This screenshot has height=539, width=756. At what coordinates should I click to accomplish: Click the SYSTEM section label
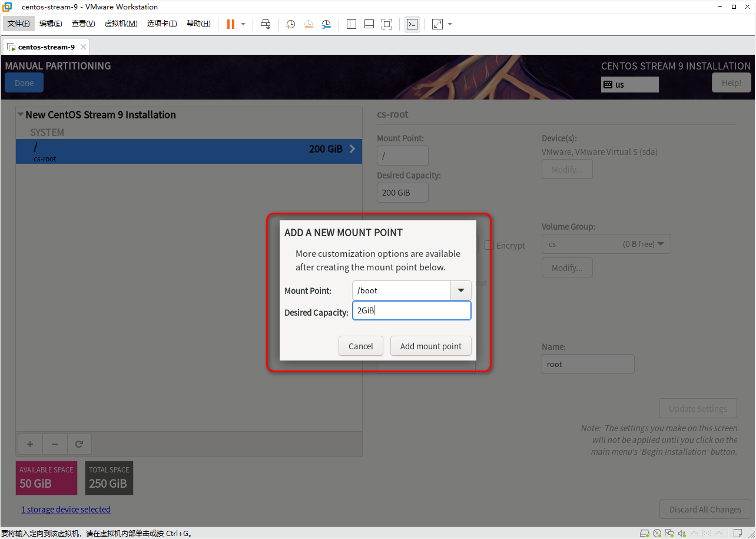tap(47, 133)
